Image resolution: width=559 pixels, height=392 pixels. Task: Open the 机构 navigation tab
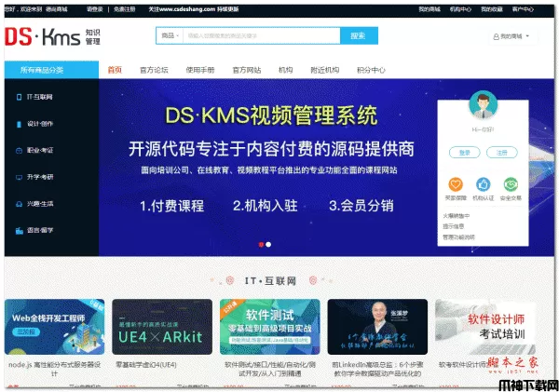point(286,70)
